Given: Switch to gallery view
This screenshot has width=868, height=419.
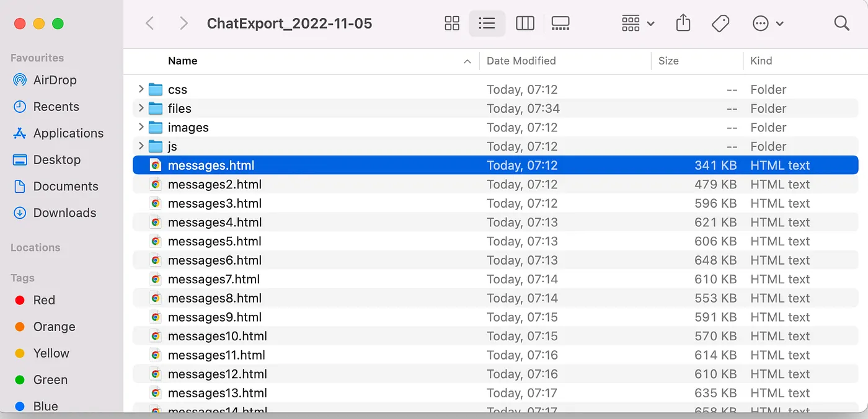Looking at the screenshot, I should [x=560, y=24].
